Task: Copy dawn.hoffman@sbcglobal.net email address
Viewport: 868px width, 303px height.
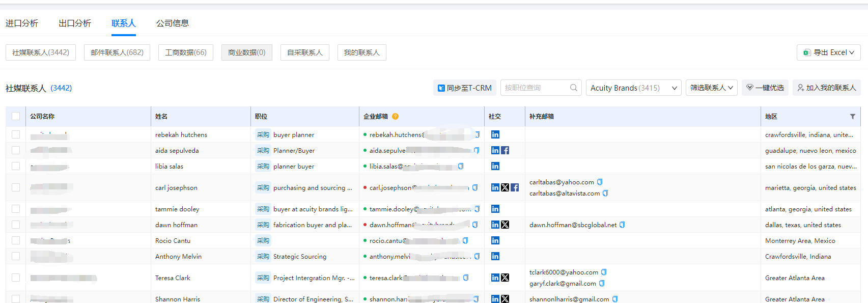Action: pyautogui.click(x=622, y=225)
